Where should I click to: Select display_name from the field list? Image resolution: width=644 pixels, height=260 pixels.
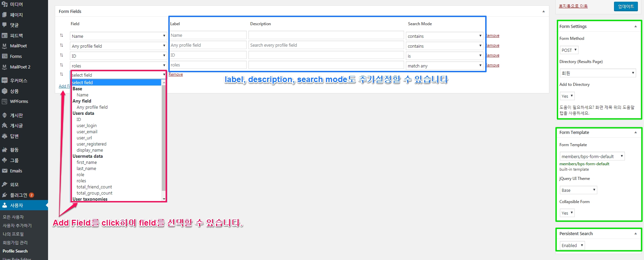pyautogui.click(x=90, y=150)
